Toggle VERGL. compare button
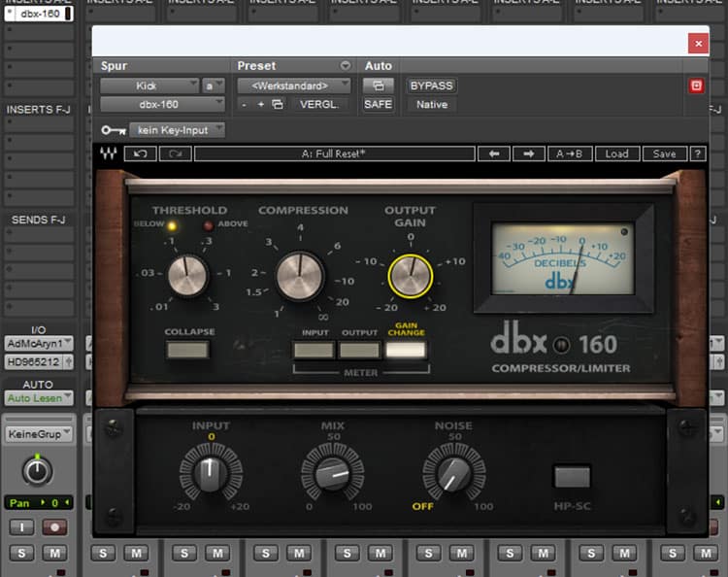Viewport: 728px width, 577px height. pyautogui.click(x=318, y=105)
